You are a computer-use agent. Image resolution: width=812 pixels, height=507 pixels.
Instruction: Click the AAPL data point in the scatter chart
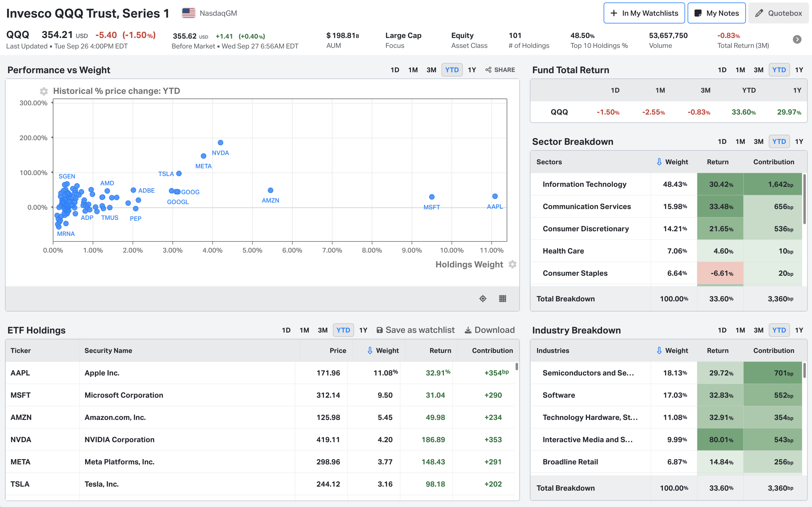495,196
